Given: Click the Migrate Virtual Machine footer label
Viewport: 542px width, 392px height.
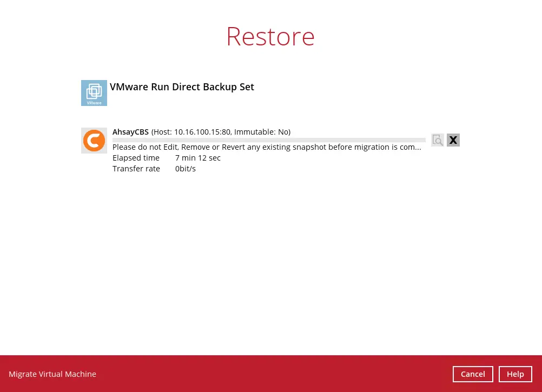Looking at the screenshot, I should (52, 374).
